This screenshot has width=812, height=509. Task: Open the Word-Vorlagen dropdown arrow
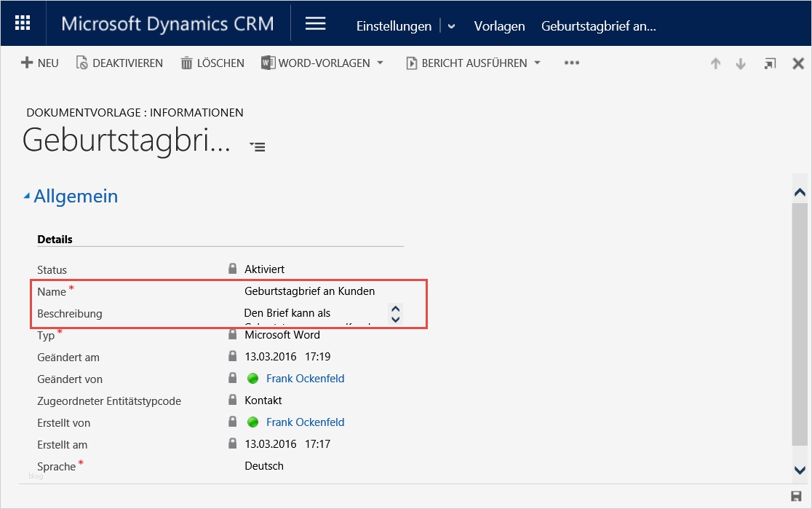(x=379, y=63)
